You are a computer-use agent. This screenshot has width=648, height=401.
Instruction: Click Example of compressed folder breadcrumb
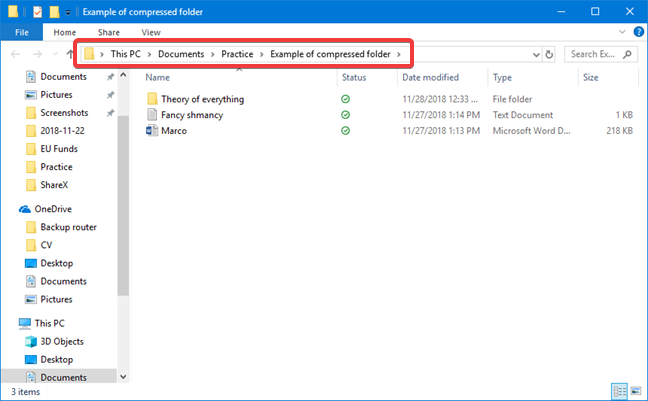point(330,54)
